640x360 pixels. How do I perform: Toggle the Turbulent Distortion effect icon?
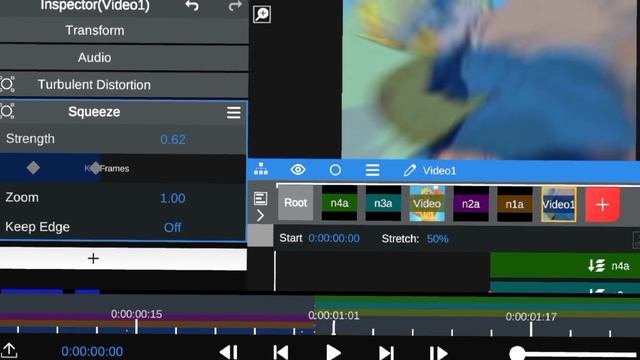pyautogui.click(x=7, y=84)
